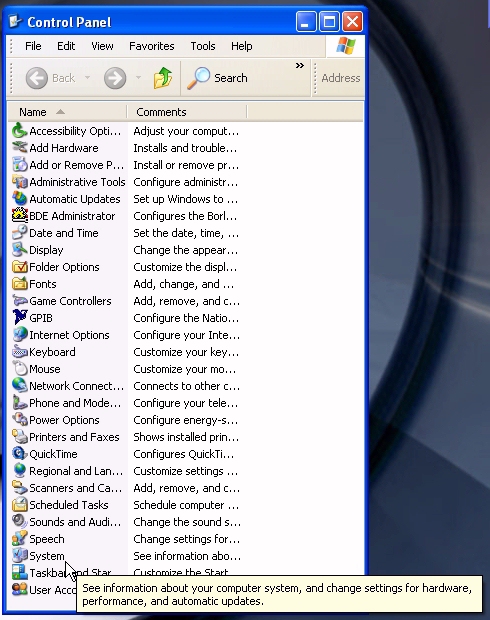Select the Game Controllers icon

click(x=19, y=301)
